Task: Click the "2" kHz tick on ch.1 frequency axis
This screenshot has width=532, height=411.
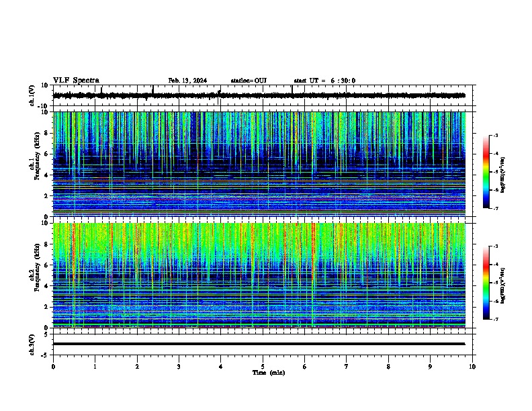Action: (46, 196)
